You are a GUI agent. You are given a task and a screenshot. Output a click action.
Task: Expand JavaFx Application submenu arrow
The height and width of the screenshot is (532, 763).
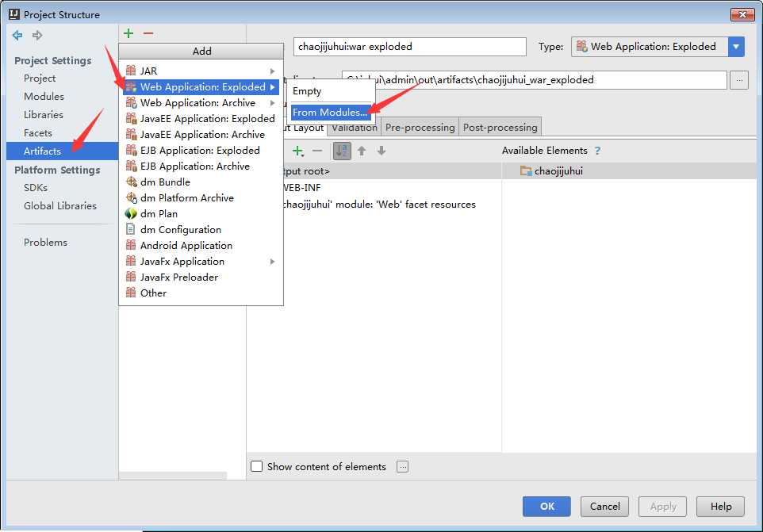point(273,262)
